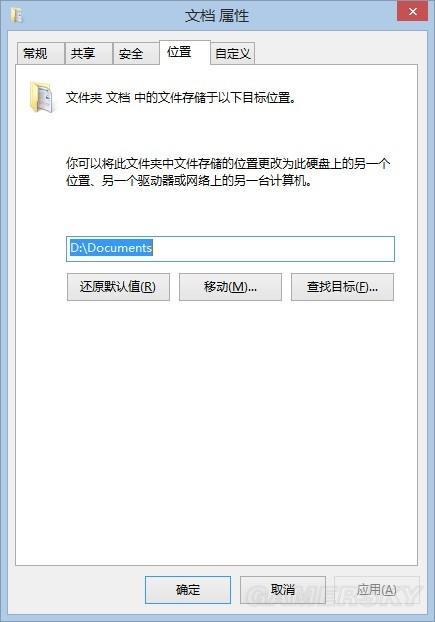
Task: Show the 自定义 tab
Action: coord(233,54)
